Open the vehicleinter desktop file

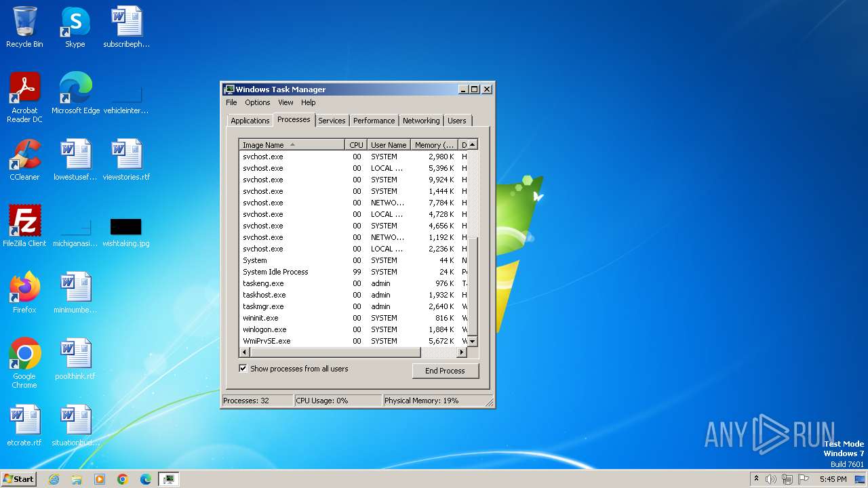pos(126,102)
